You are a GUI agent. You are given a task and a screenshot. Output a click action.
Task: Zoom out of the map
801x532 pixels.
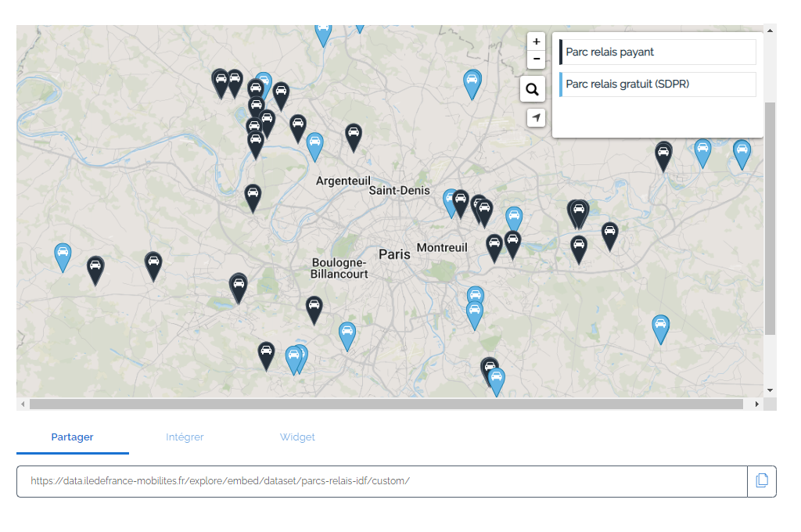click(x=536, y=59)
